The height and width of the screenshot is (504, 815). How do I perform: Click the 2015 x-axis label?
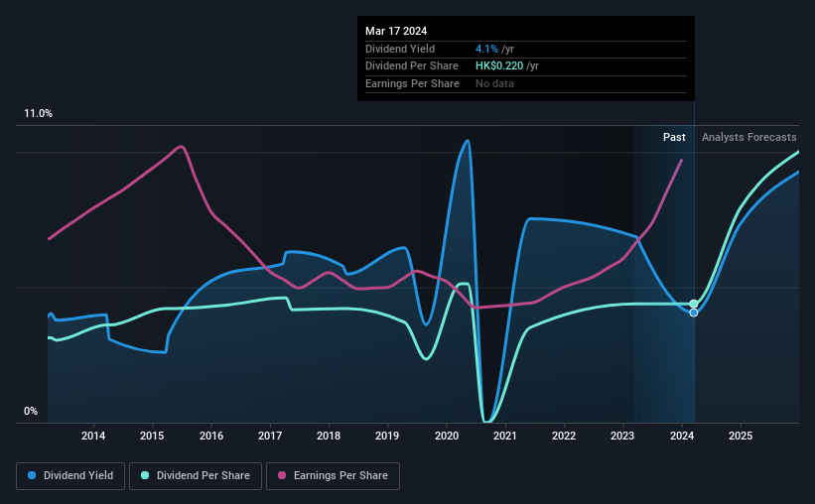tap(152, 436)
